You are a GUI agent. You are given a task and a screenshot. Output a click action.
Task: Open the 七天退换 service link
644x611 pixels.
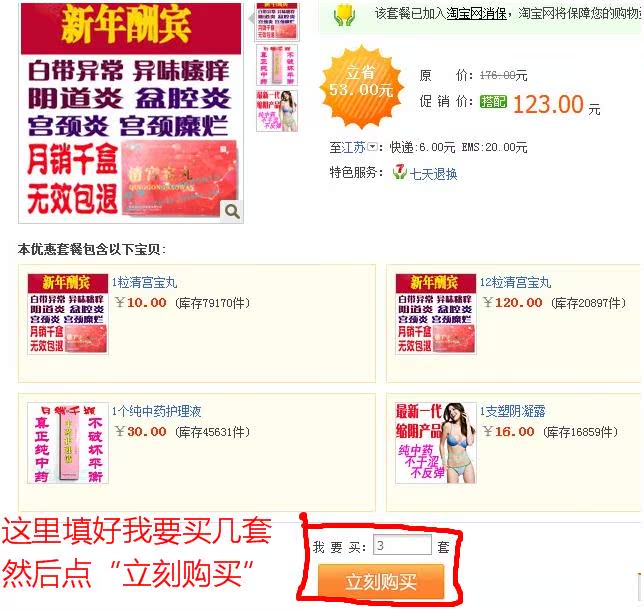(x=433, y=174)
